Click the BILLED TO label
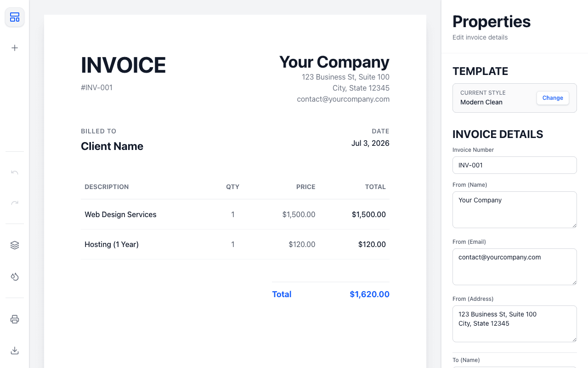This screenshot has height=368, width=588. 98,131
